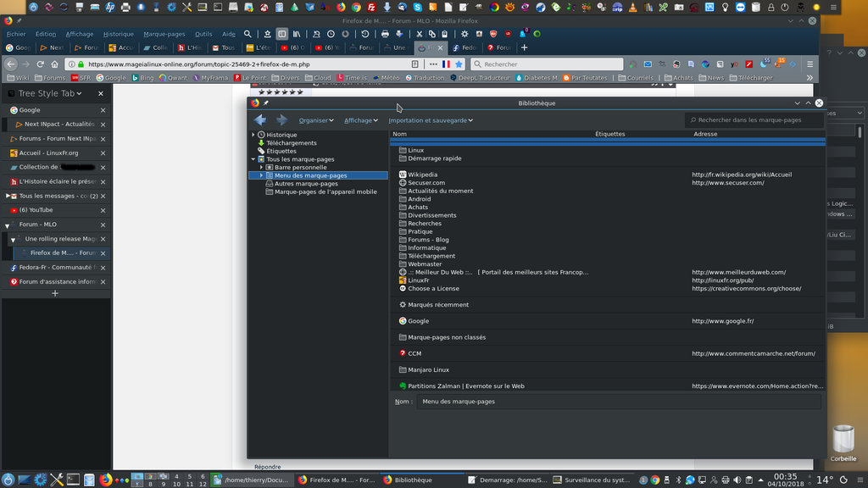The height and width of the screenshot is (488, 868).
Task: Open the Tree Style Tab sidebar switcher dropdown
Action: click(x=50, y=93)
